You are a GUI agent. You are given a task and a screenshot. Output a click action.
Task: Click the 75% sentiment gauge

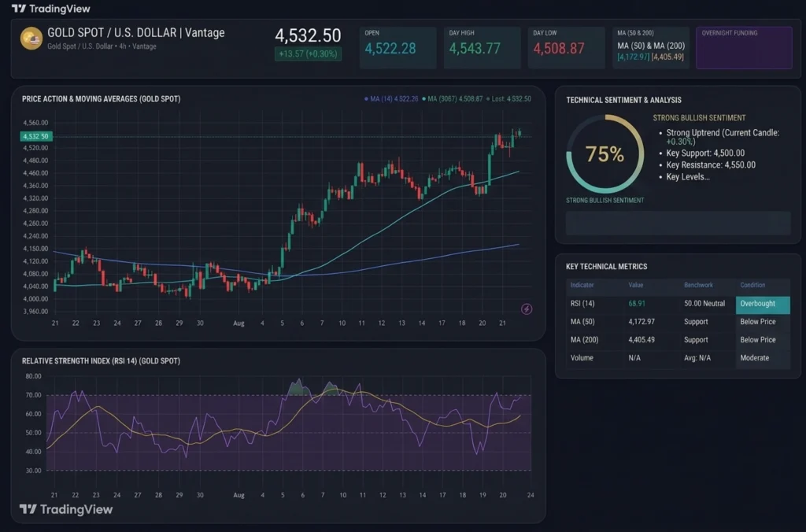point(605,153)
